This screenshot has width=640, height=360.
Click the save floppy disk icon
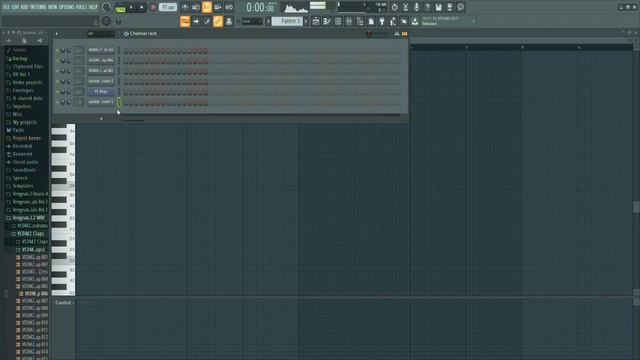pyautogui.click(x=438, y=7)
